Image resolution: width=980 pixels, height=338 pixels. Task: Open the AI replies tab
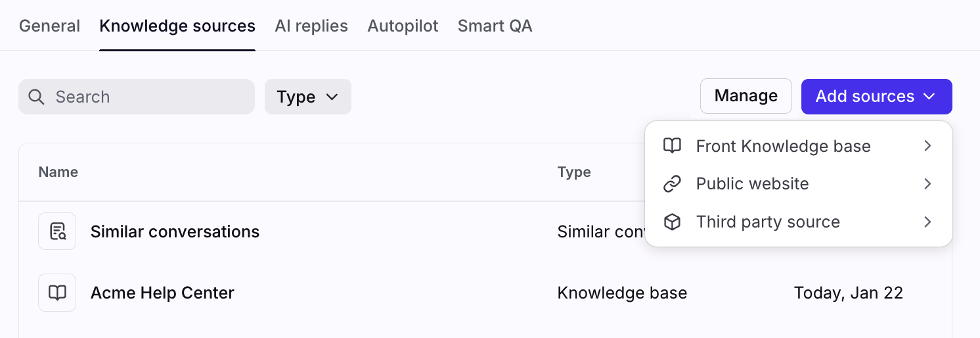[311, 26]
